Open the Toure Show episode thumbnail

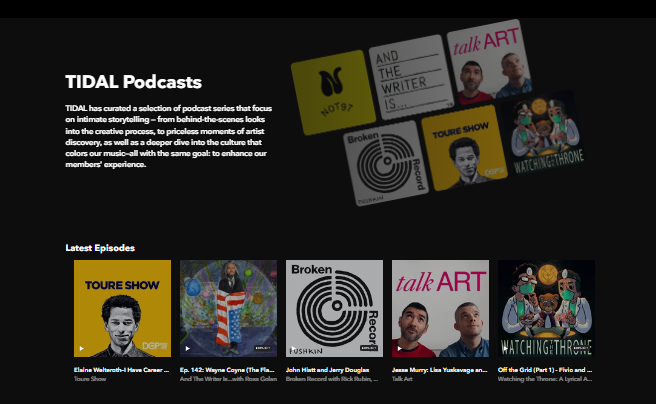pyautogui.click(x=122, y=308)
